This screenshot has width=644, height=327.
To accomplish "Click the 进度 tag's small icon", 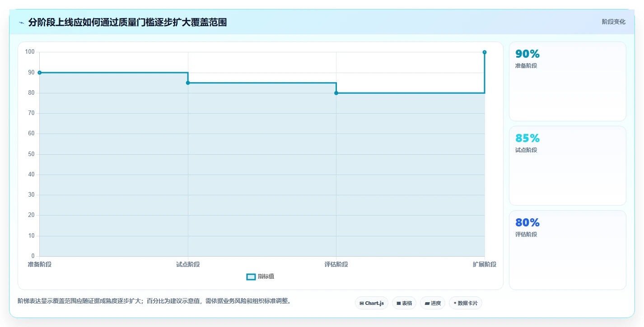I will pyautogui.click(x=427, y=304).
